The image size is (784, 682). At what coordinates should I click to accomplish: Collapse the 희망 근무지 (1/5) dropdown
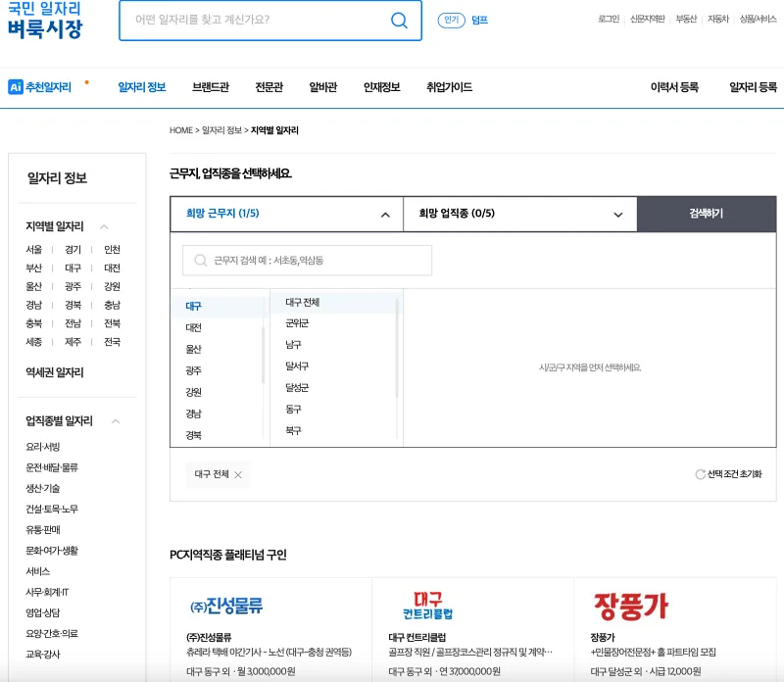coord(286,214)
